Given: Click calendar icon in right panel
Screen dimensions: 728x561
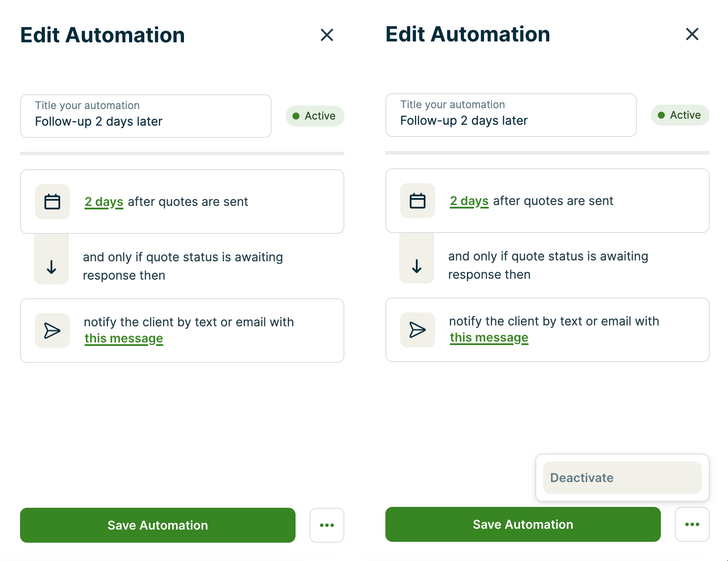Looking at the screenshot, I should coord(418,201).
